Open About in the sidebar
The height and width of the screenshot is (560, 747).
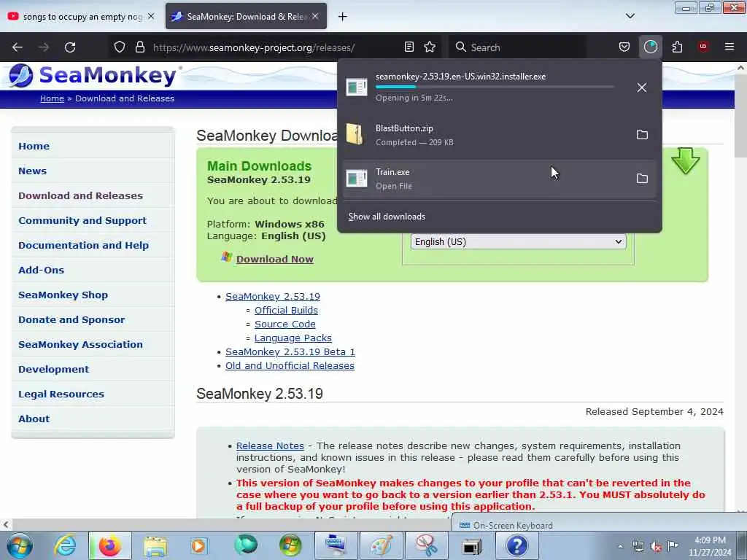point(34,419)
